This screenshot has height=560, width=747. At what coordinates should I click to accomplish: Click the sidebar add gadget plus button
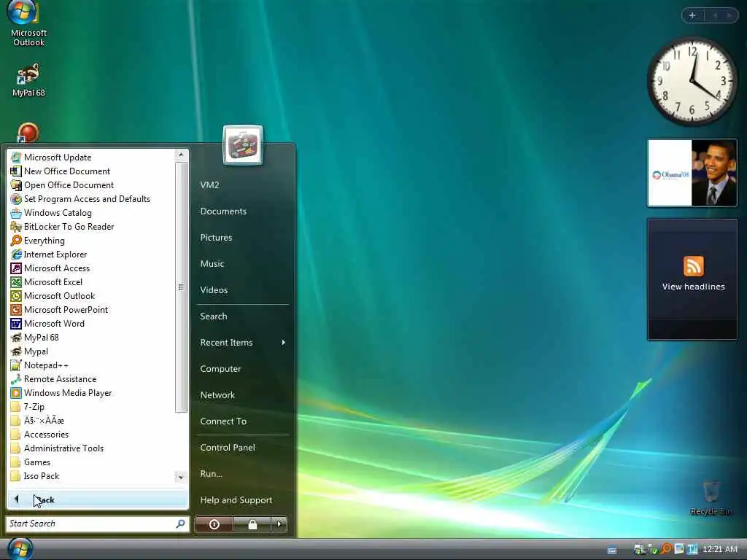pyautogui.click(x=692, y=15)
